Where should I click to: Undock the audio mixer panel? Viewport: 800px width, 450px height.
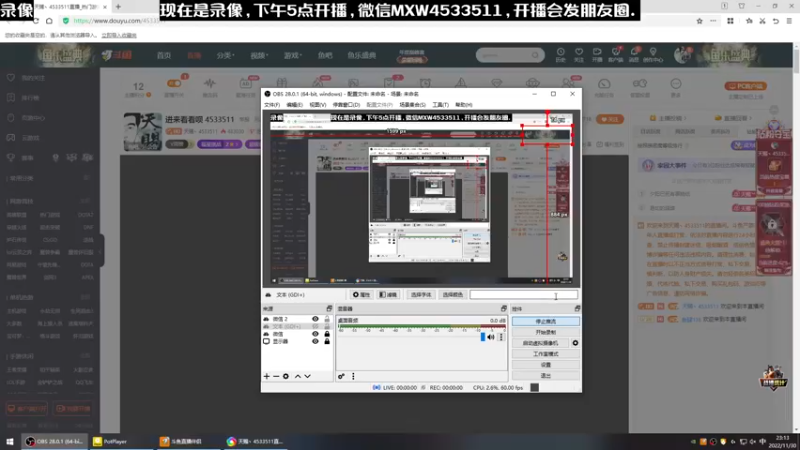(x=504, y=309)
